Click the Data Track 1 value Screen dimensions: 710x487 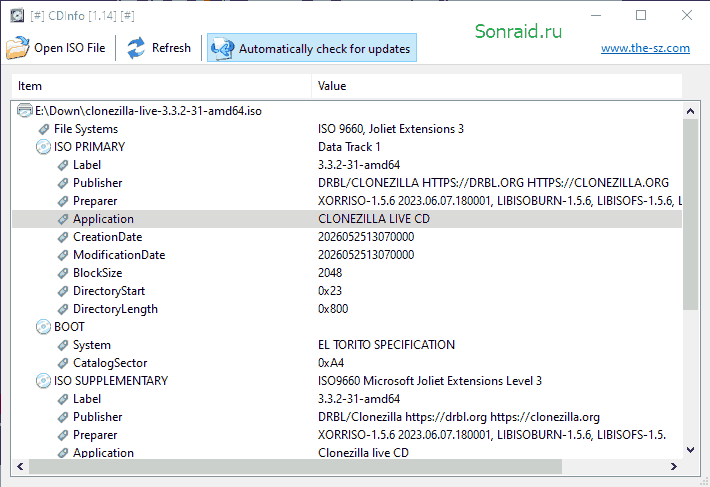349,147
